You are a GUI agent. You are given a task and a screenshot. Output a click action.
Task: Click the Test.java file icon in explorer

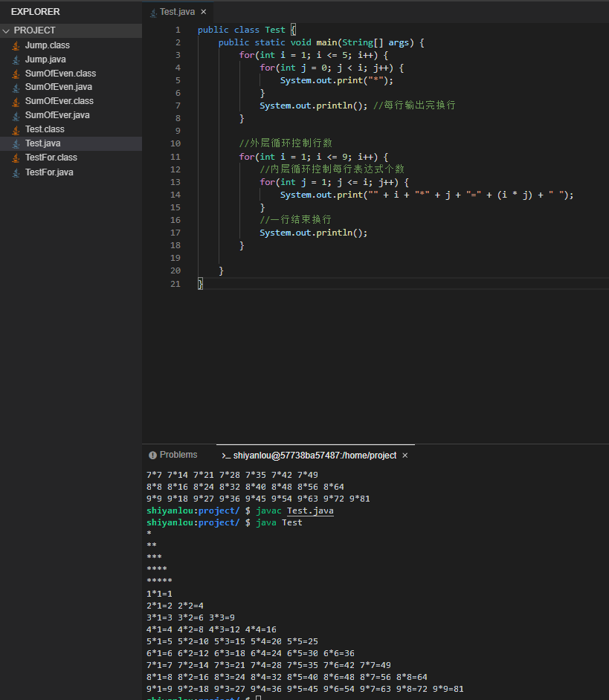click(x=16, y=143)
